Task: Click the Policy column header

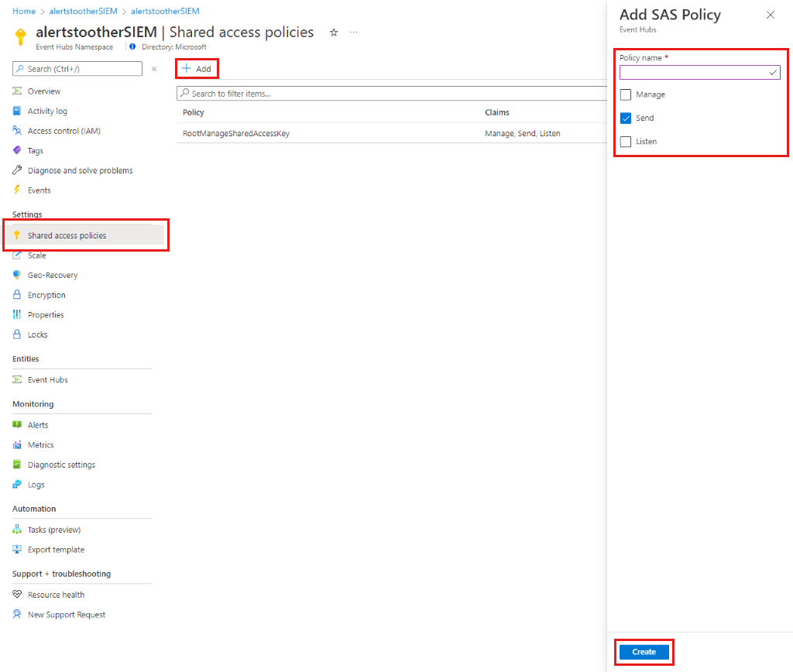Action: pos(193,112)
